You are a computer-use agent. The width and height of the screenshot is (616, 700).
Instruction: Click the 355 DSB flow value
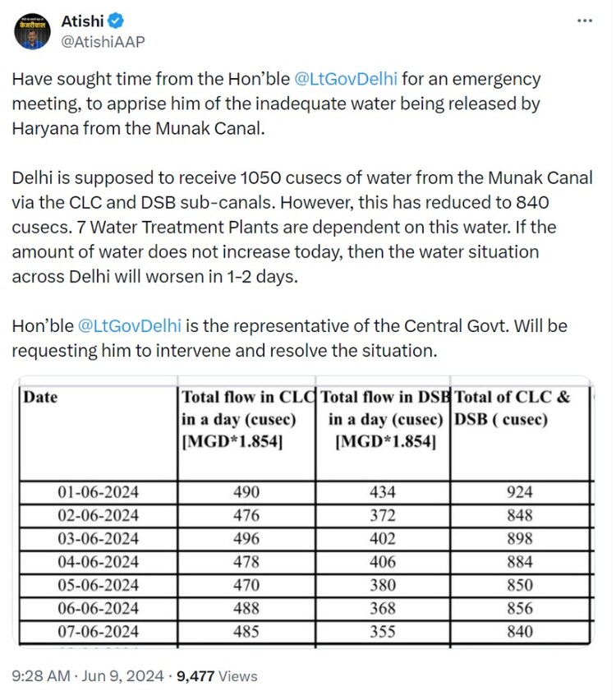tap(382, 632)
